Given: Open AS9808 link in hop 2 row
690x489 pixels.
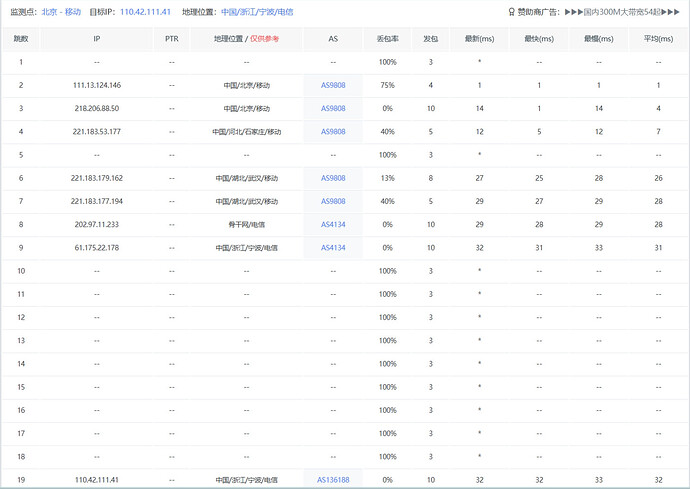Looking at the screenshot, I should pos(333,85).
